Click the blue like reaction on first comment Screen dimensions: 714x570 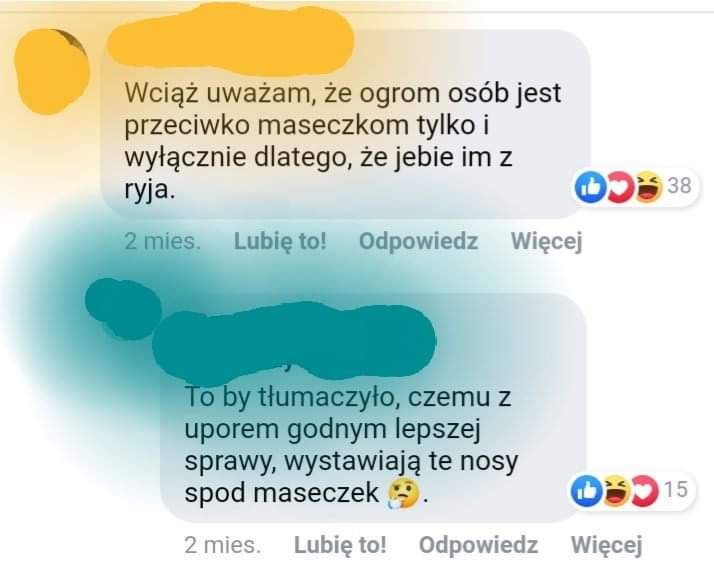[590, 187]
